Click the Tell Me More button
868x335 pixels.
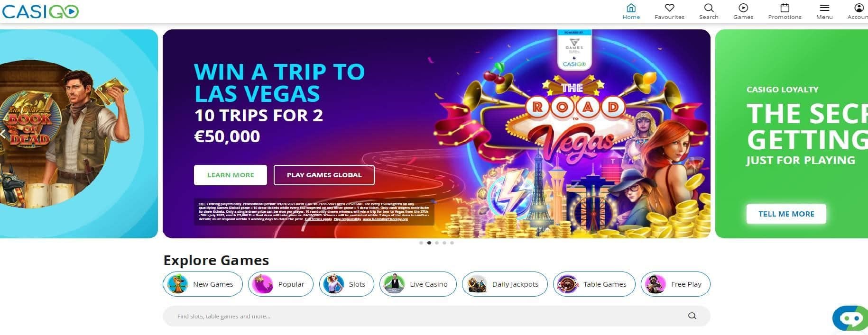coord(786,214)
